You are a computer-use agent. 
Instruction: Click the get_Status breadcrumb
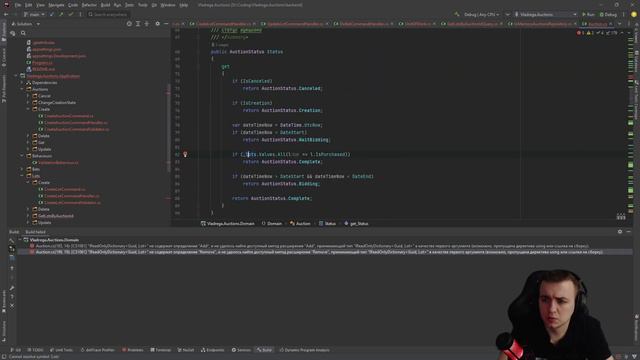point(356,224)
